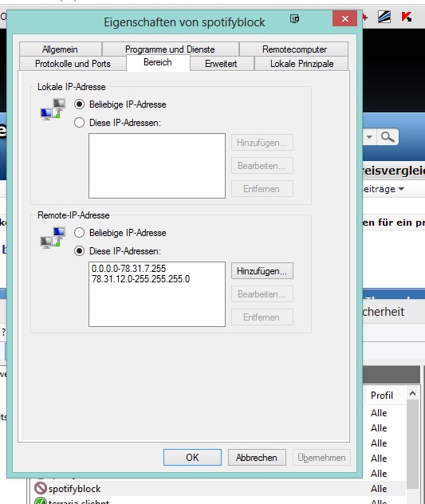Click Hinzufügen for remote IP addresses
Screen dimensions: 425x504
262,271
